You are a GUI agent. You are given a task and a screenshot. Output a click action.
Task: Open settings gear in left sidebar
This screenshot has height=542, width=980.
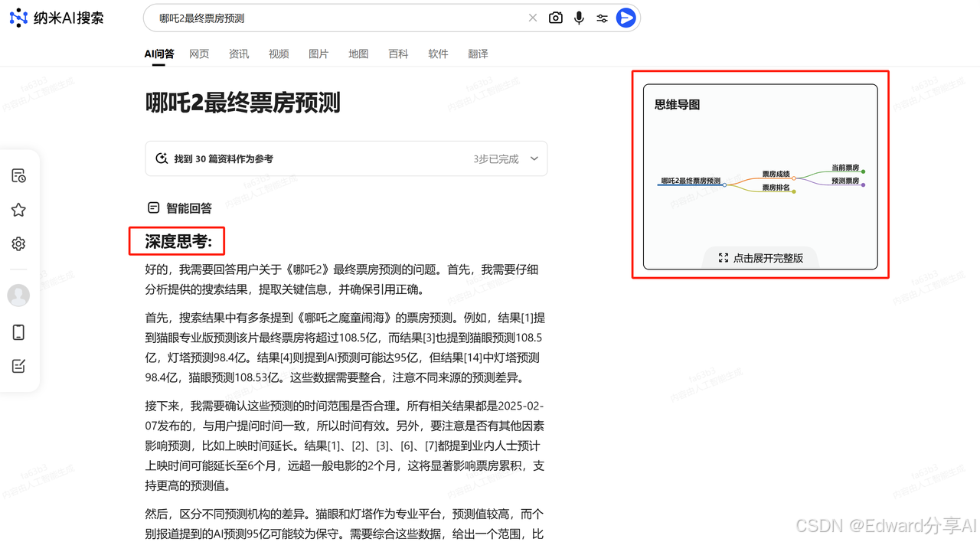coord(19,243)
